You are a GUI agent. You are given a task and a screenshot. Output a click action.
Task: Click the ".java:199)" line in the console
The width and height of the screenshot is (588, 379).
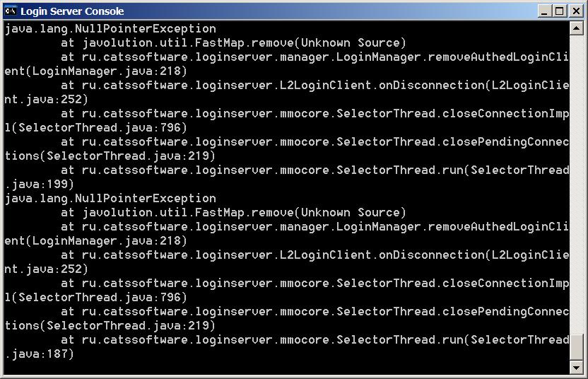(x=40, y=185)
